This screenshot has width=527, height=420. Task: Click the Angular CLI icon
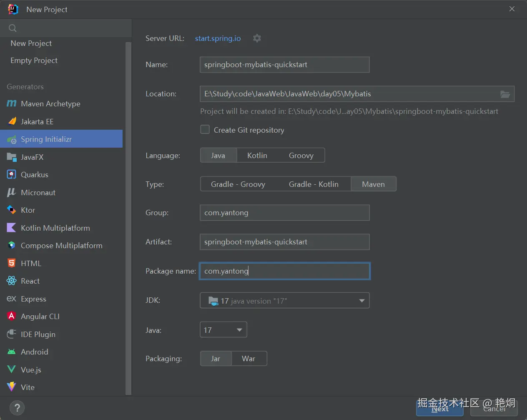(12, 316)
